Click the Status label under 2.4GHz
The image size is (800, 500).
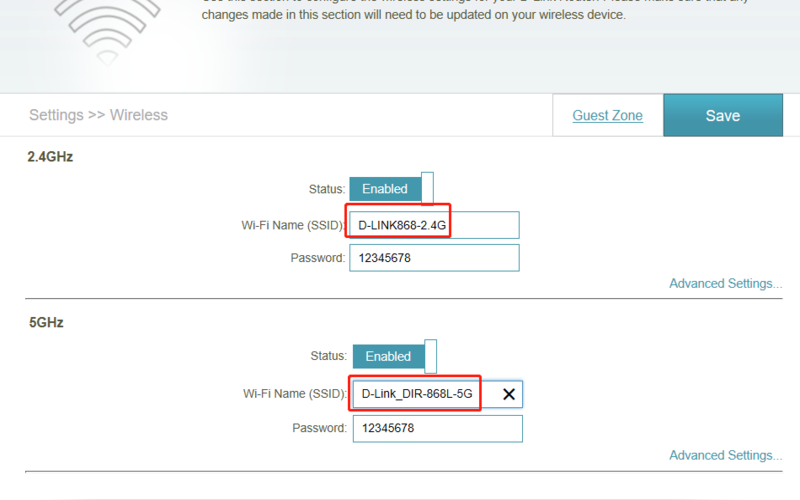pos(327,189)
